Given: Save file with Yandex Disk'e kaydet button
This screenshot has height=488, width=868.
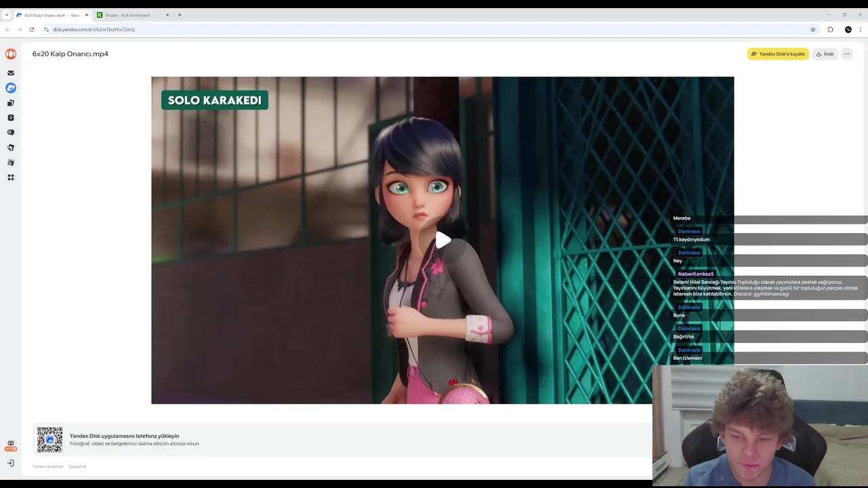Looking at the screenshot, I should click(x=778, y=54).
